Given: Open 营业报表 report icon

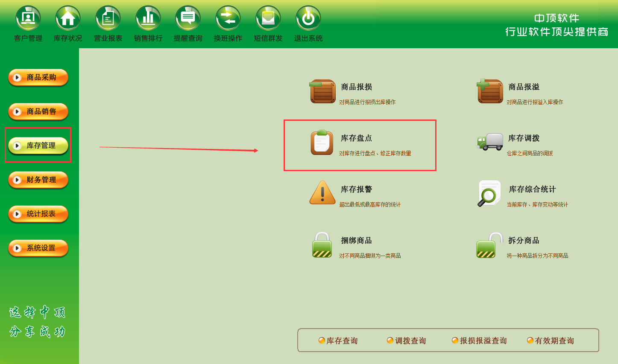Looking at the screenshot, I should click(x=108, y=18).
